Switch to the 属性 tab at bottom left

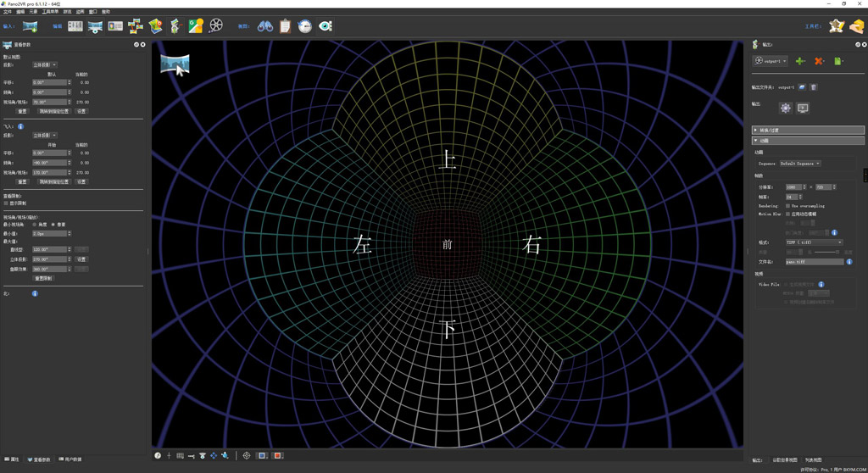tap(12, 459)
